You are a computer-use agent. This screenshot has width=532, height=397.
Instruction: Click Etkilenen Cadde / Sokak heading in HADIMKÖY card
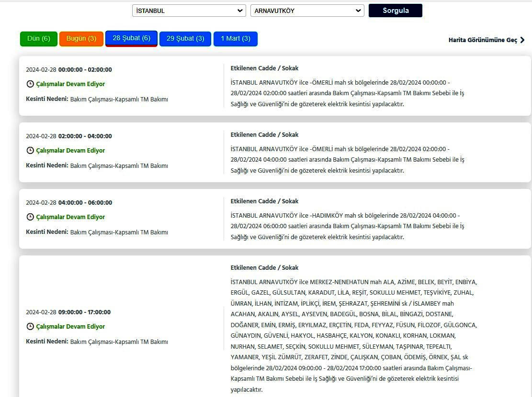[264, 201]
